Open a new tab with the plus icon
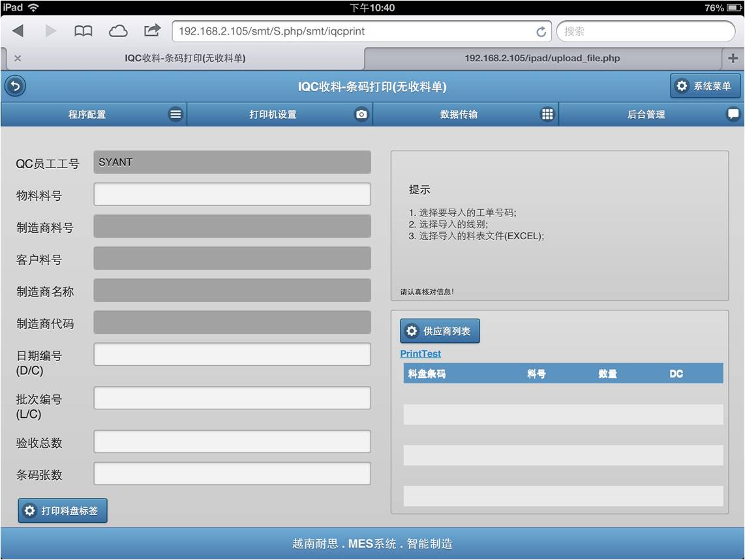 pos(733,59)
